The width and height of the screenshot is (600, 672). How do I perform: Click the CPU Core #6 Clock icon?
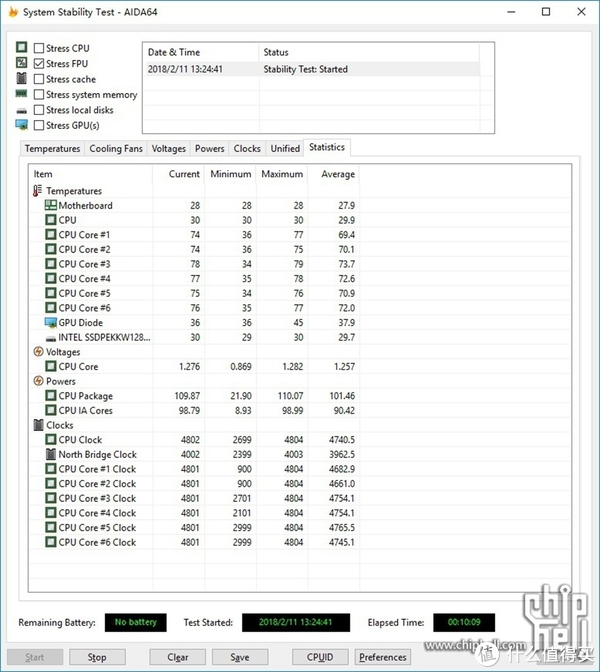pyautogui.click(x=51, y=542)
